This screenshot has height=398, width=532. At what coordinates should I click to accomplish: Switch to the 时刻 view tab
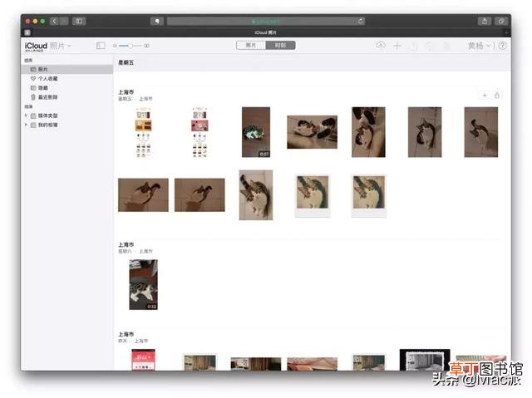pos(281,46)
